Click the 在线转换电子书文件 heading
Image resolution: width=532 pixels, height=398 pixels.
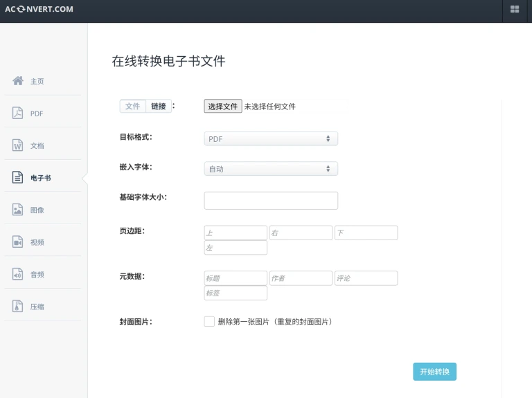tap(168, 61)
